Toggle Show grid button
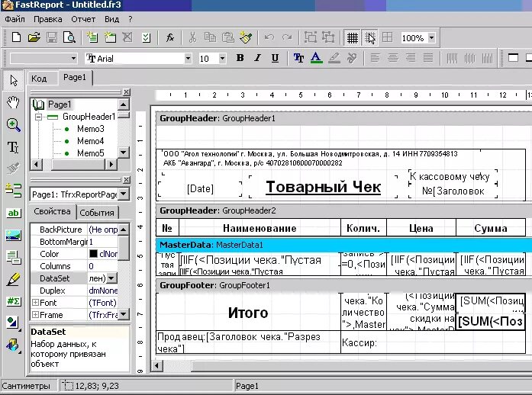Viewport: 532px width, 395px height. (352, 37)
